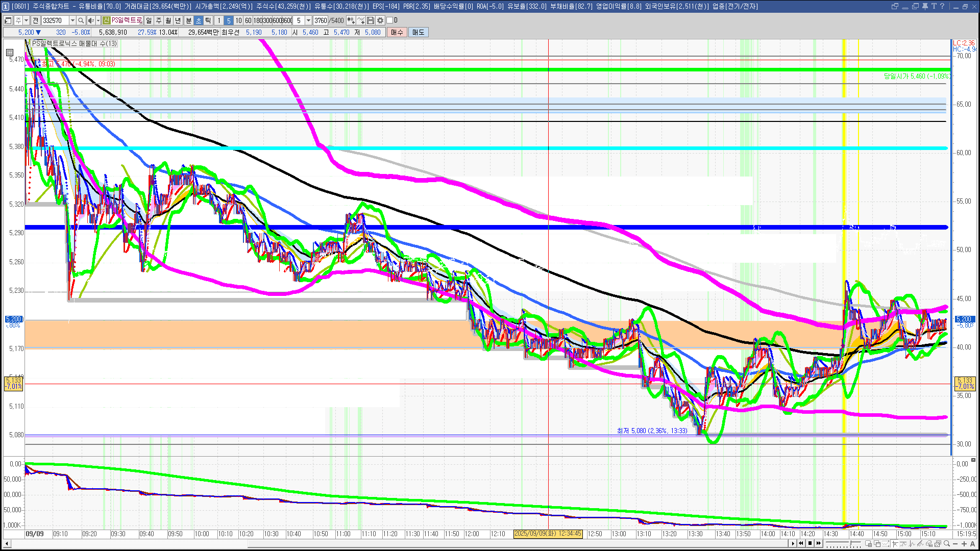This screenshot has height=551, width=980.
Task: Click stop button in playback controls
Action: (810, 543)
